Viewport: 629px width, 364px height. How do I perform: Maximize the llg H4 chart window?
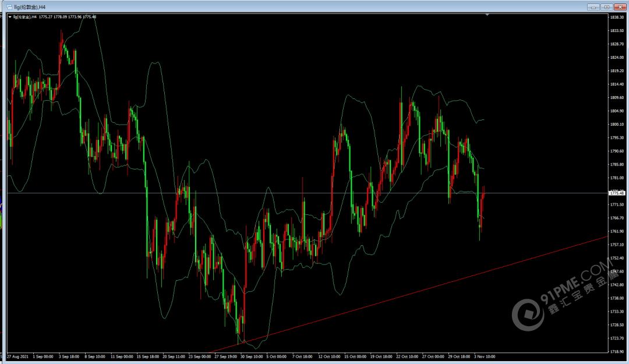pyautogui.click(x=606, y=7)
